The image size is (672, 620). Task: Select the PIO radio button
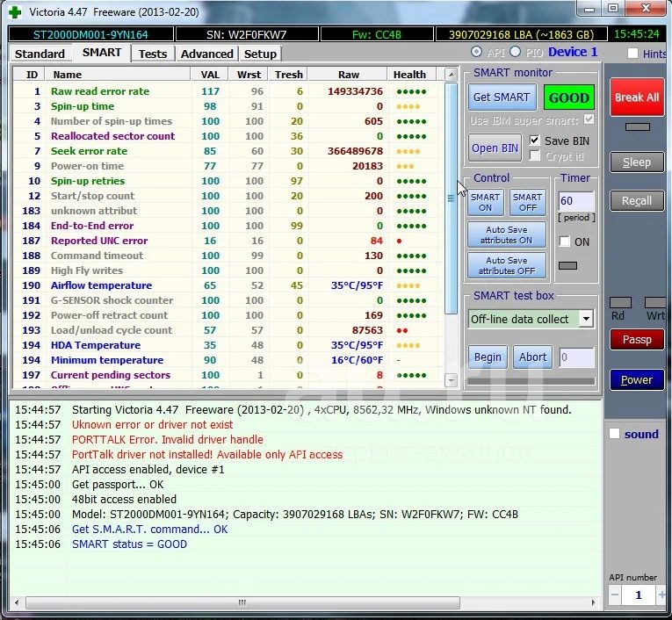tap(515, 52)
